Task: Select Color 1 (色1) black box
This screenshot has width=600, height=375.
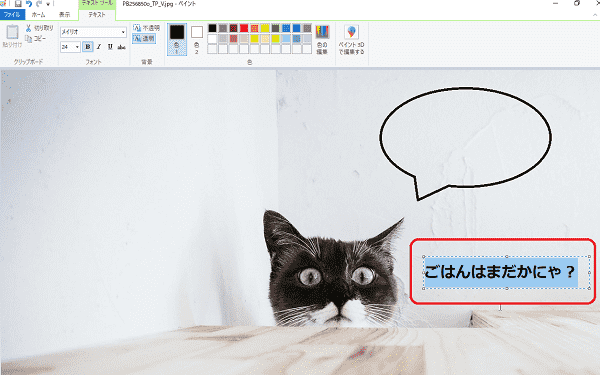Action: tap(177, 39)
